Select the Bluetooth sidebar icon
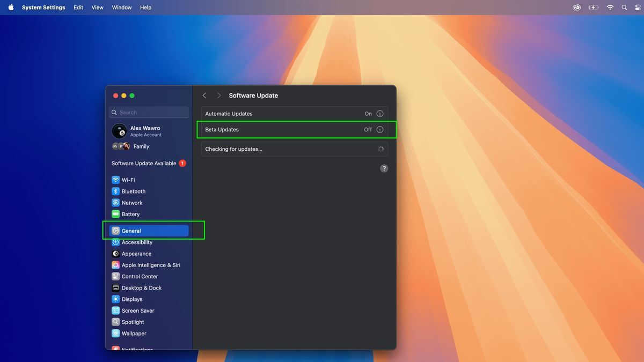 point(115,191)
